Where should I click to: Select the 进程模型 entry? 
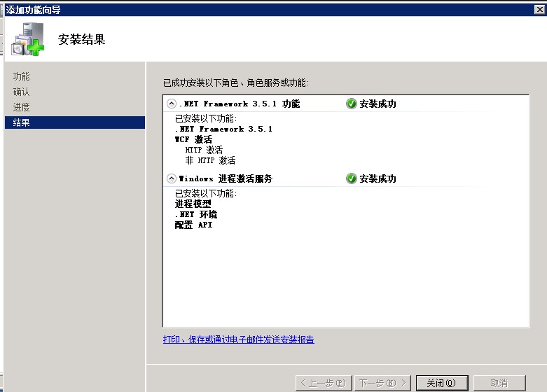pos(193,204)
